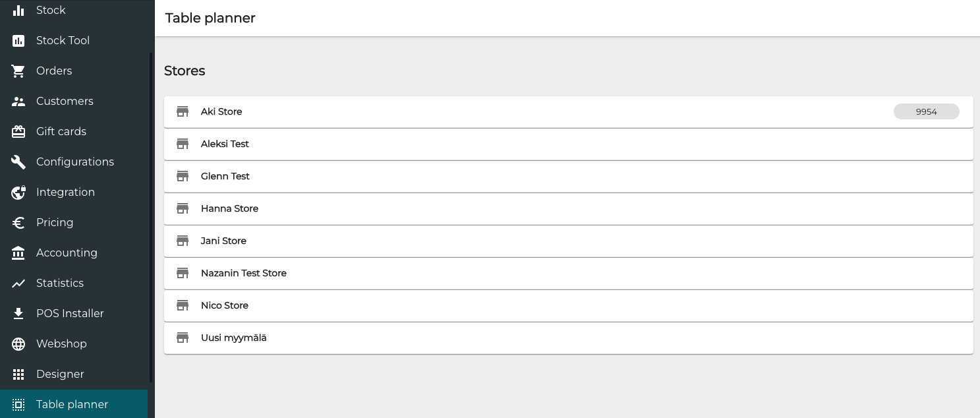The width and height of the screenshot is (980, 418).
Task: Click the Integration globe-lock icon
Action: 18,192
